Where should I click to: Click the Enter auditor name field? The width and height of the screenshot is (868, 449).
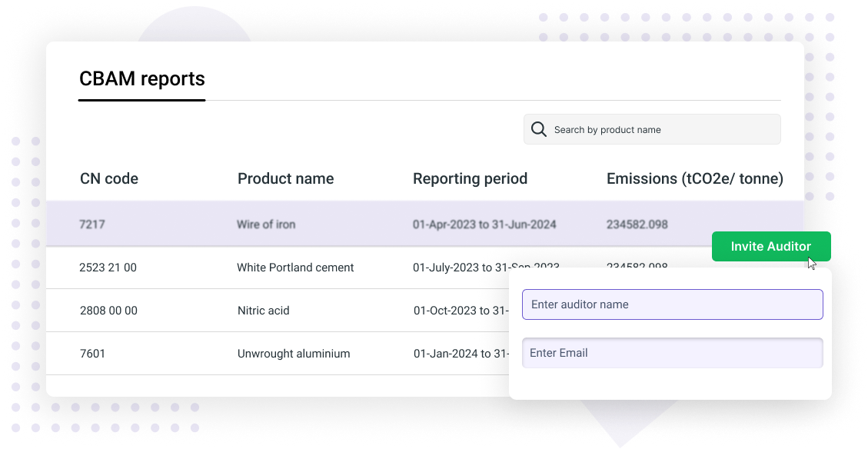[672, 304]
